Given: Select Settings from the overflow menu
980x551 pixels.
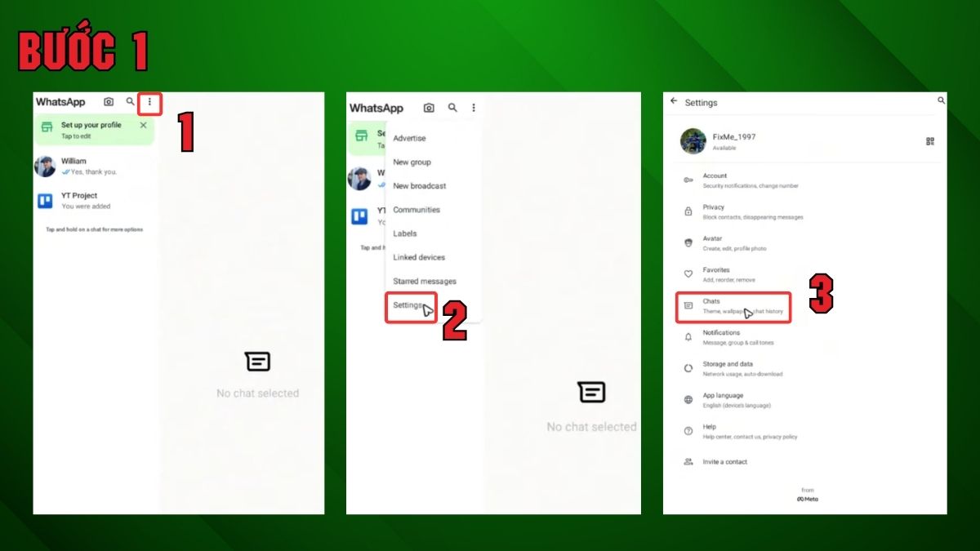Looking at the screenshot, I should coord(408,305).
